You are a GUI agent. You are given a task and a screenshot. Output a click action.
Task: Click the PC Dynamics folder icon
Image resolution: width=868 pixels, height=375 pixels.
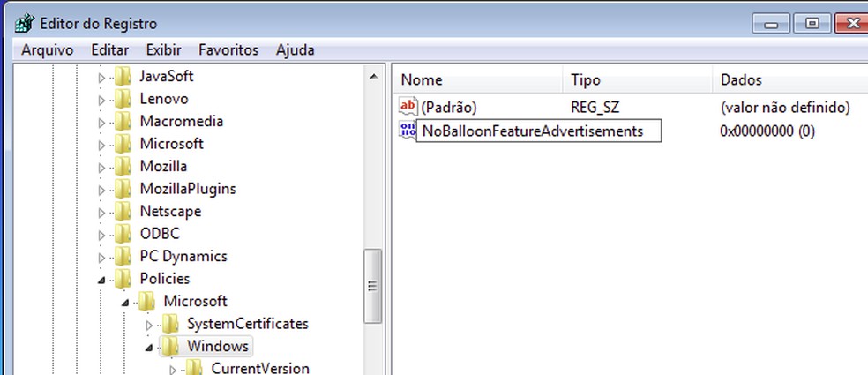[123, 256]
